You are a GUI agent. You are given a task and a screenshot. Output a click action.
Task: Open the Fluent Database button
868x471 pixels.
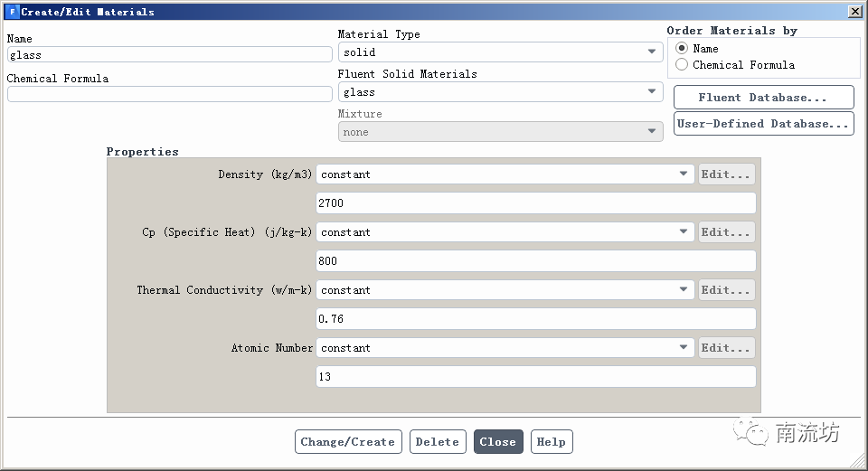(763, 98)
